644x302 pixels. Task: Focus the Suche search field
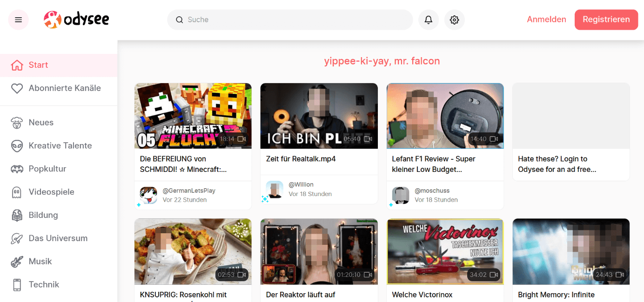click(290, 20)
